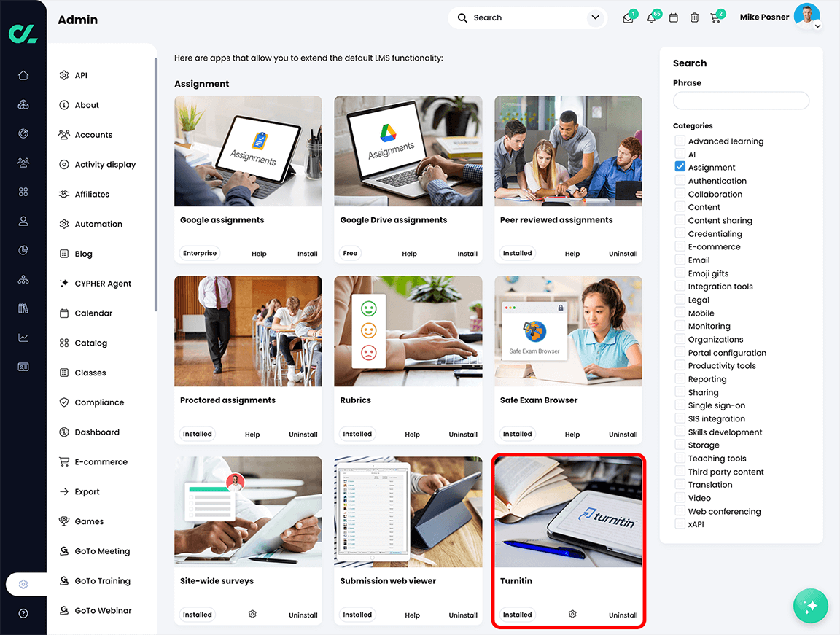This screenshot has height=635, width=840.
Task: Select the E-commerce category checkbox
Action: 680,246
